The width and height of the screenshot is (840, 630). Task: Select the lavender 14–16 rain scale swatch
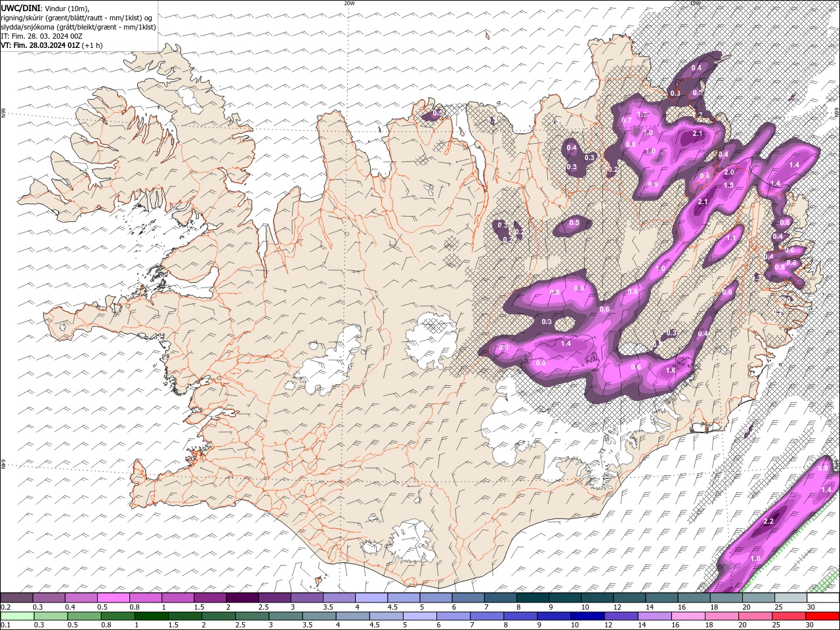tap(654, 616)
